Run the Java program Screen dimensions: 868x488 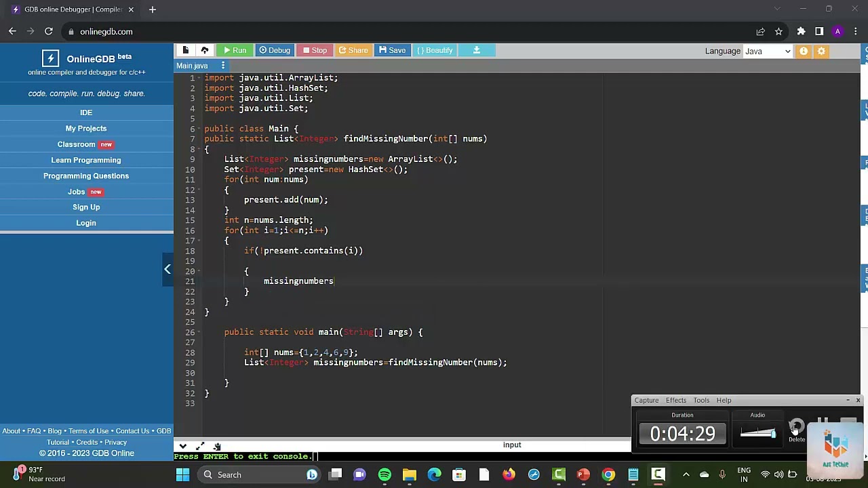[x=235, y=50]
